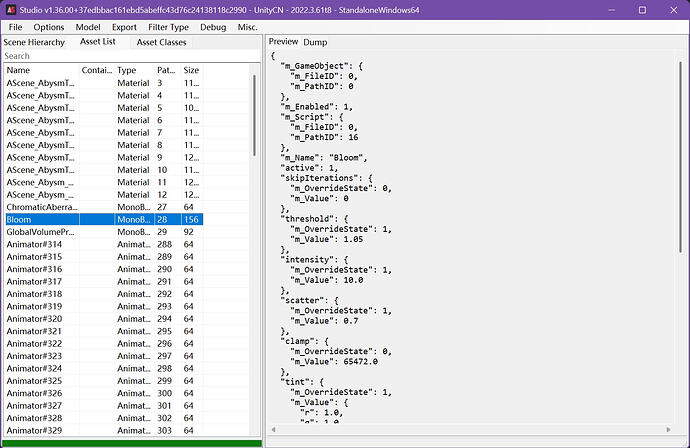Open the Model menu

click(x=88, y=27)
